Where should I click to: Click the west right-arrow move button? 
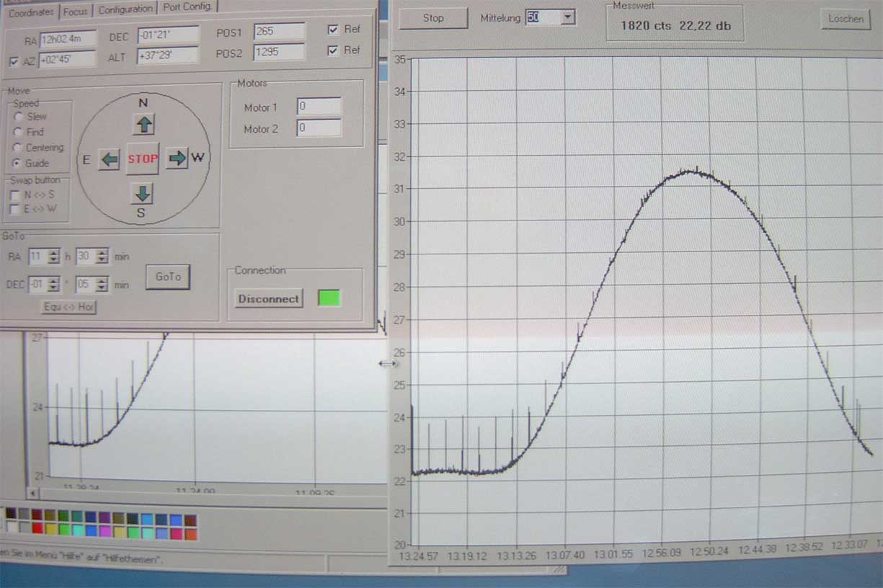pyautogui.click(x=177, y=159)
